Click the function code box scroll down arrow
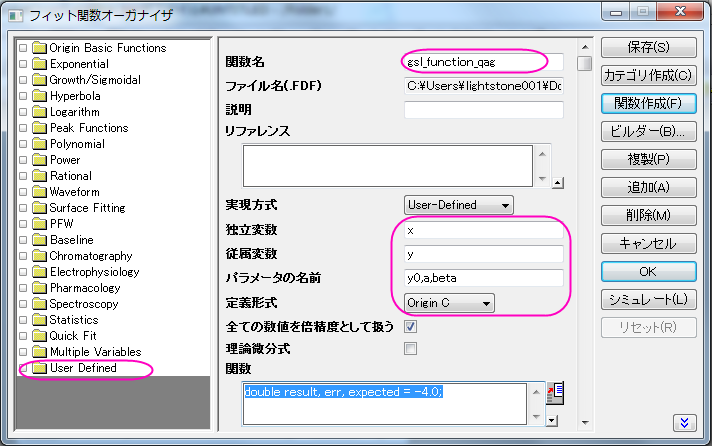Image resolution: width=712 pixels, height=446 pixels. click(536, 416)
